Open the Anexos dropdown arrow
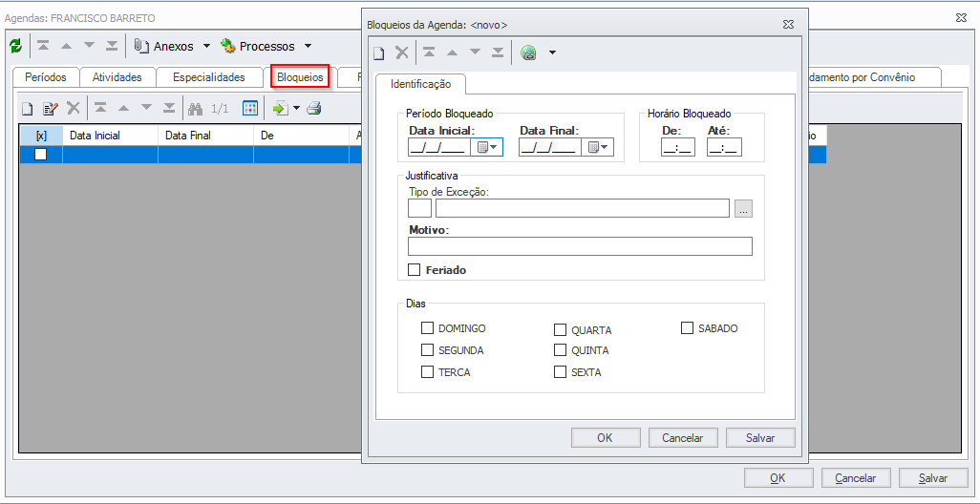Image resolution: width=980 pixels, height=504 pixels. click(x=207, y=46)
